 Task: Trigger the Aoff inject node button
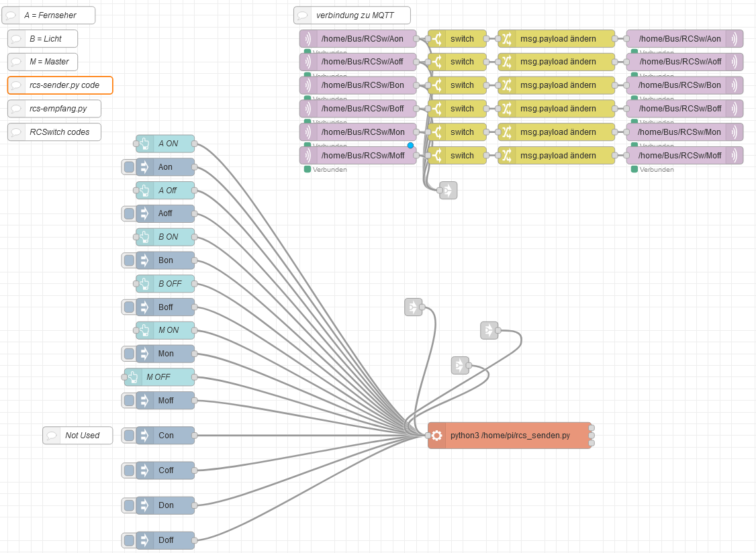pos(129,213)
